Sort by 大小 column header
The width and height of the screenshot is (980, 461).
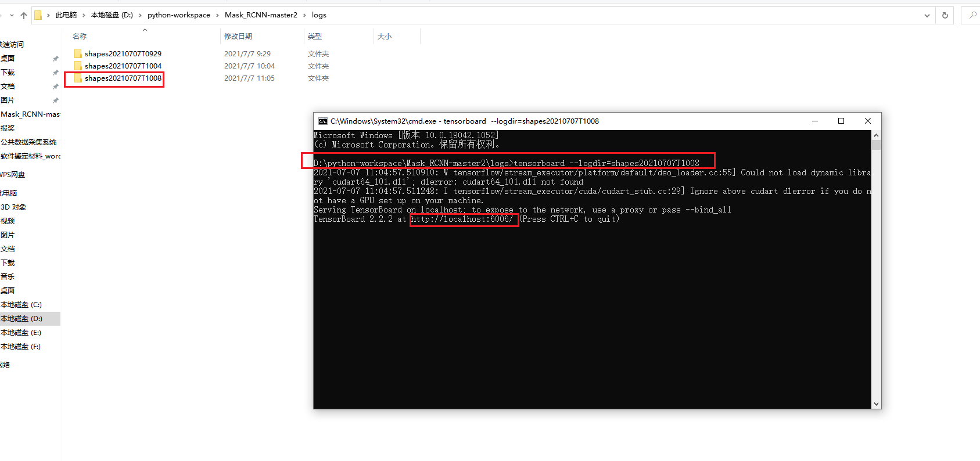coord(385,36)
